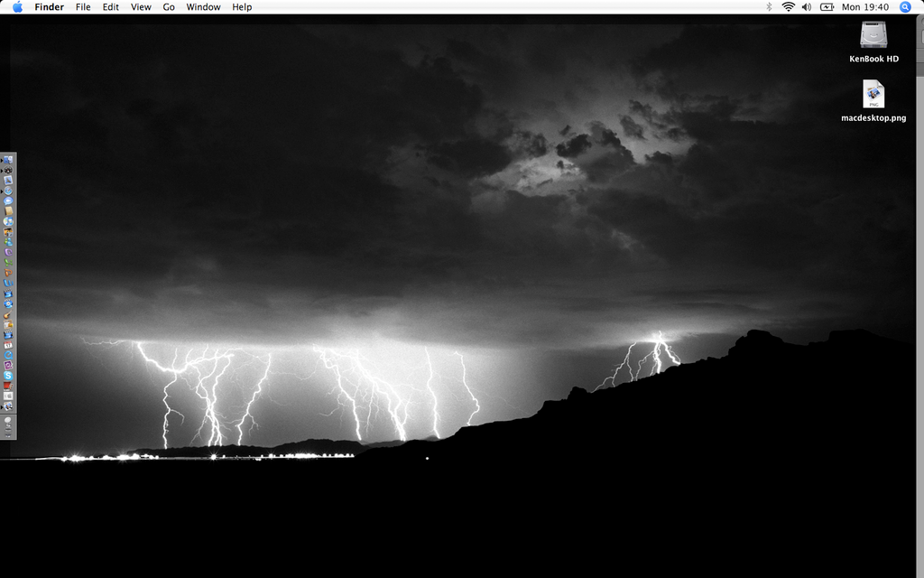Open iCal calendar icon in dock
This screenshot has width=924, height=578.
tap(8, 345)
